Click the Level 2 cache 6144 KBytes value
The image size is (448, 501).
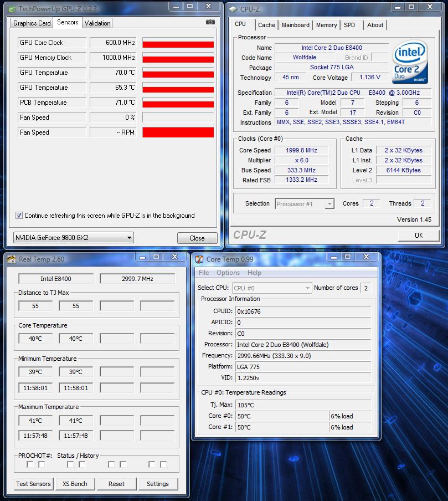404,170
